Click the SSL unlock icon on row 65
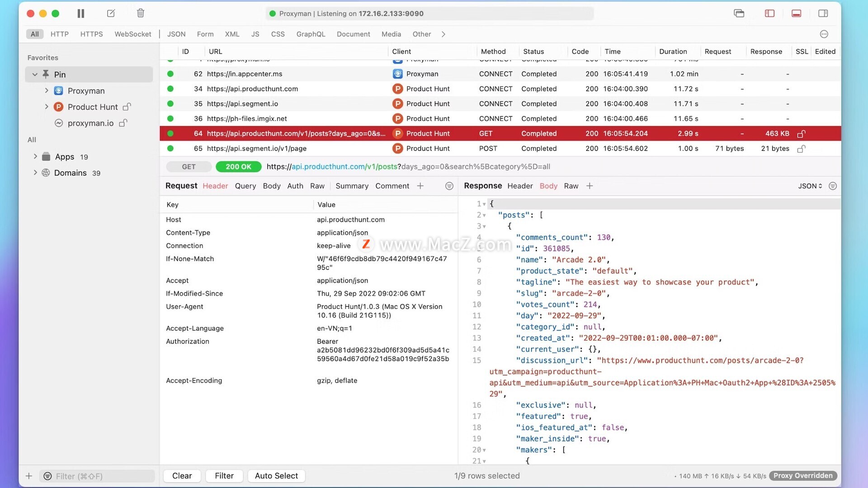Viewport: 868px width, 488px height. click(x=801, y=149)
